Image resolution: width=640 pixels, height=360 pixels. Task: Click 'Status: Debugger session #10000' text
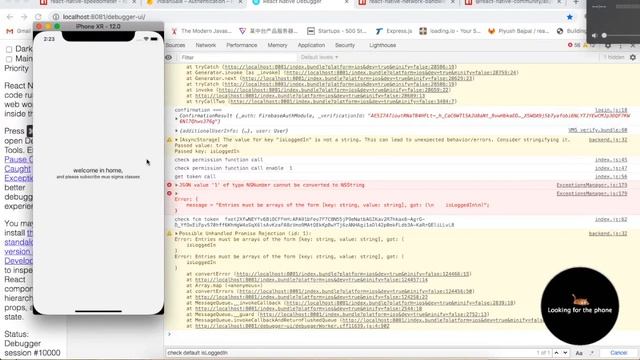[32, 343]
